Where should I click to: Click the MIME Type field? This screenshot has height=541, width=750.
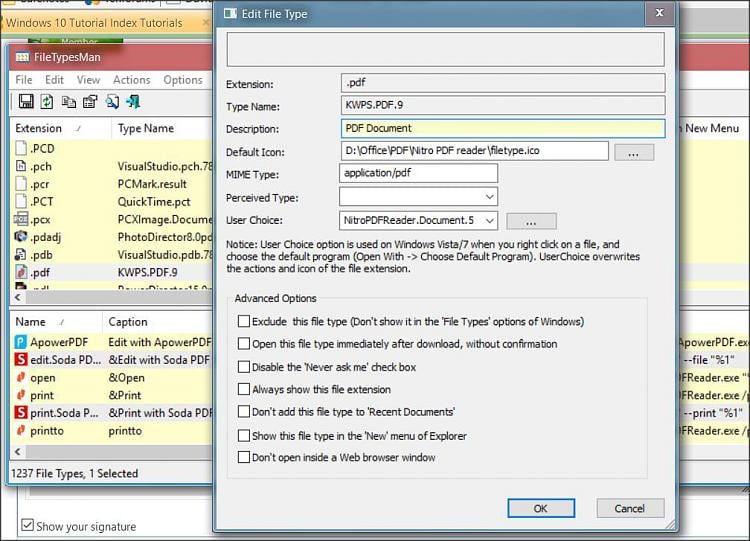[x=419, y=173]
